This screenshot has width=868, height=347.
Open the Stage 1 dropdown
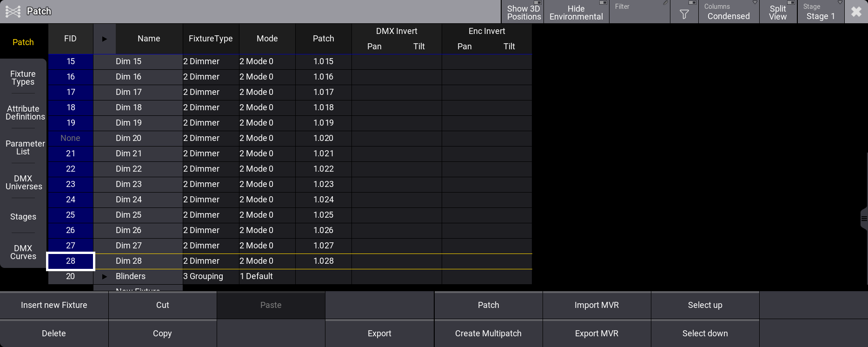pyautogui.click(x=821, y=12)
